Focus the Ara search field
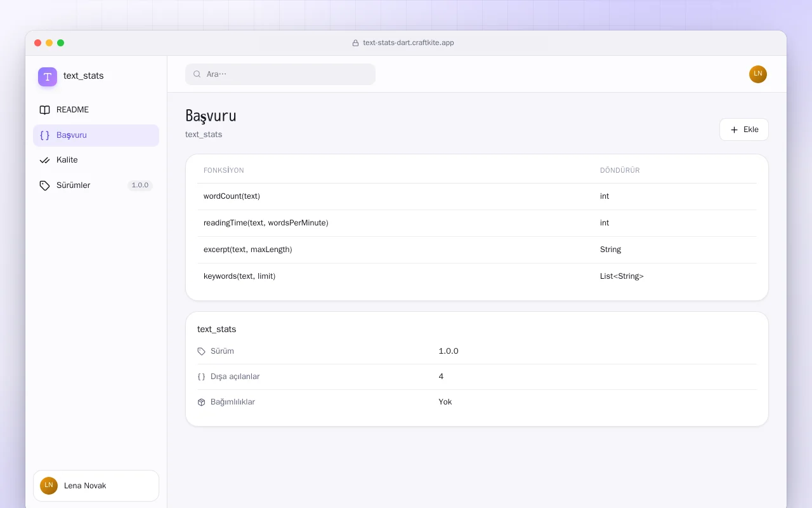812x508 pixels. tap(280, 74)
